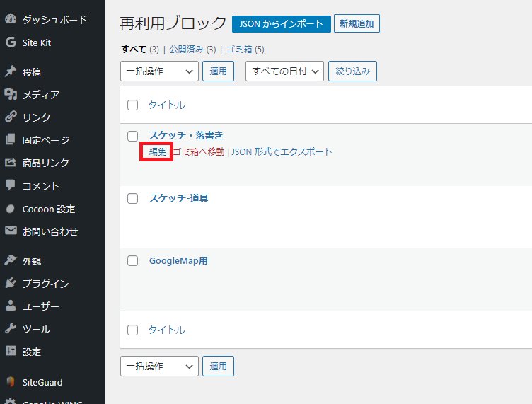532x404 pixels.
Task: Click the 絞り込み filter button
Action: [x=352, y=71]
